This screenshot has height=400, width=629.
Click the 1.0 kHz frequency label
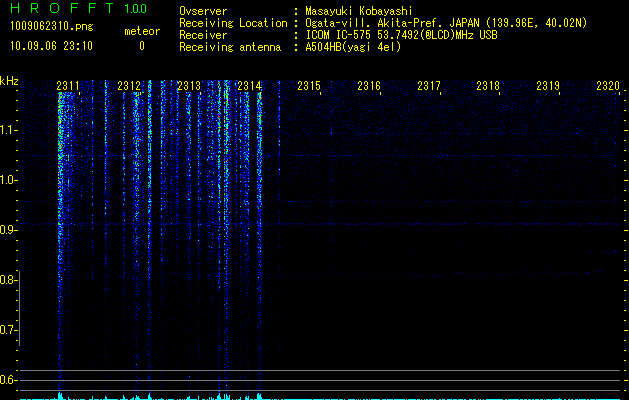pos(7,180)
